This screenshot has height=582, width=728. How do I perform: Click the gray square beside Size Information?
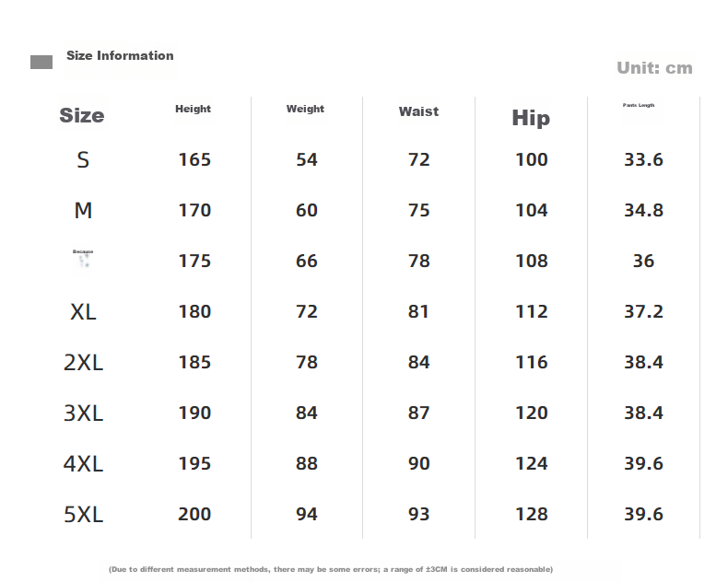[41, 63]
